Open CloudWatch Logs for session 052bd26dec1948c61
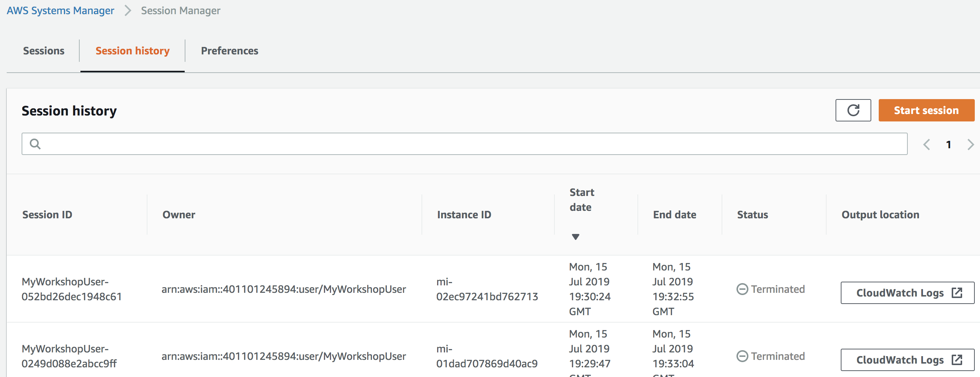The image size is (980, 377). [x=907, y=293]
